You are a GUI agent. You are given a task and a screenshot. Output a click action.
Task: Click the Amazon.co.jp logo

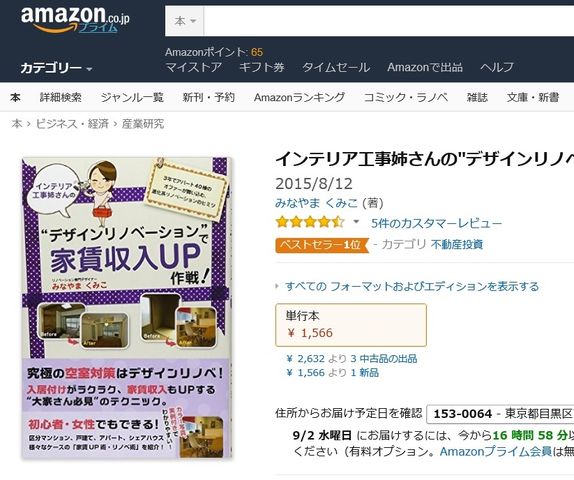[x=75, y=19]
